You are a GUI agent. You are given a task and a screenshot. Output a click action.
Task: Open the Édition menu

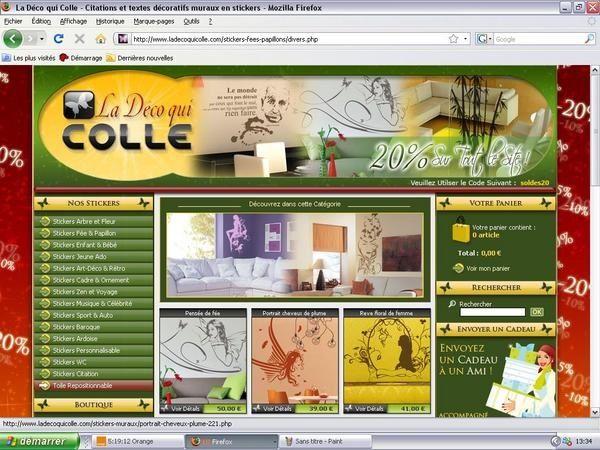click(x=41, y=21)
